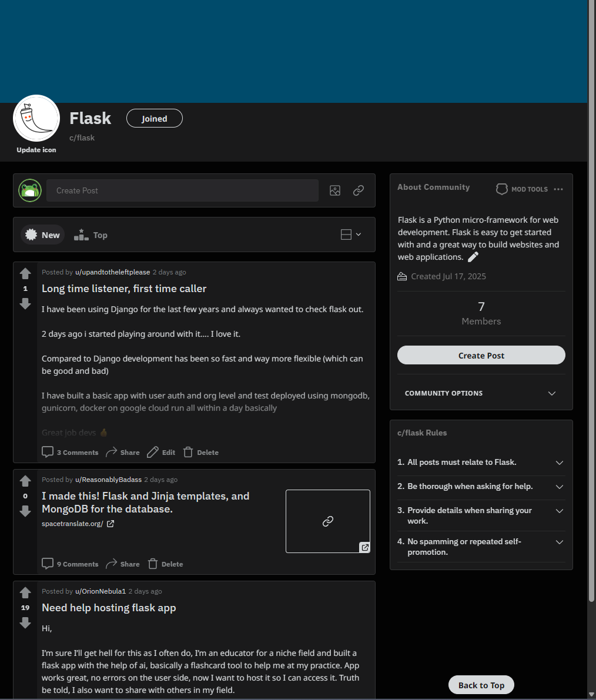Upvote the 'Long time listener, first time caller' post

25,273
